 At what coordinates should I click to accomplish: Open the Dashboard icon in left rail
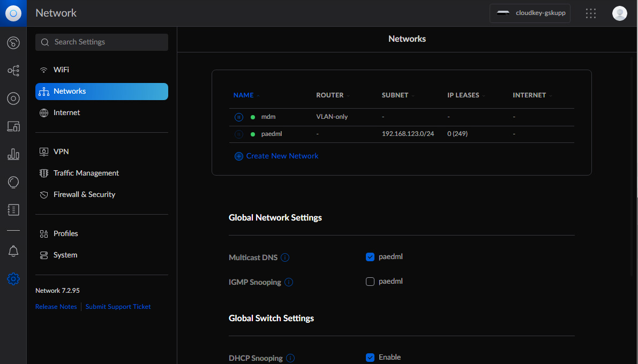[13, 43]
